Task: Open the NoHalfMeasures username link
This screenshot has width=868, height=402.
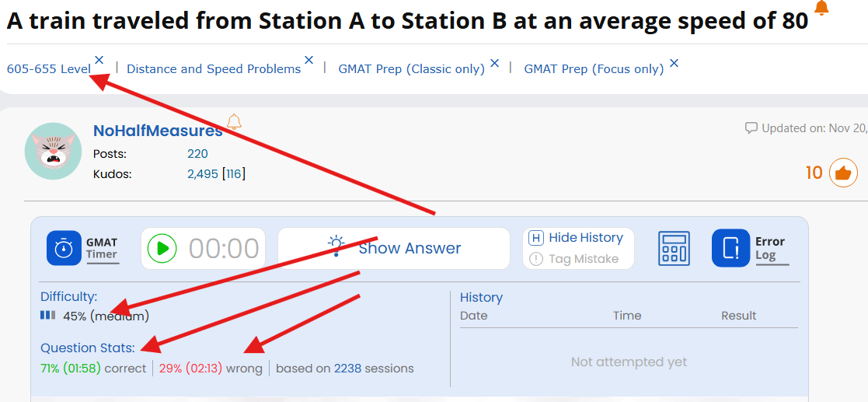Action: click(158, 131)
